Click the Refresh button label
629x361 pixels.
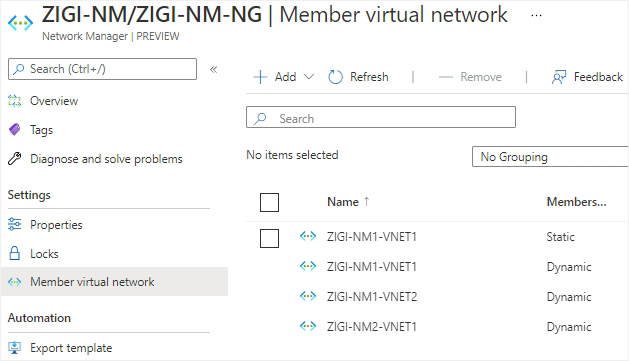[x=369, y=77]
